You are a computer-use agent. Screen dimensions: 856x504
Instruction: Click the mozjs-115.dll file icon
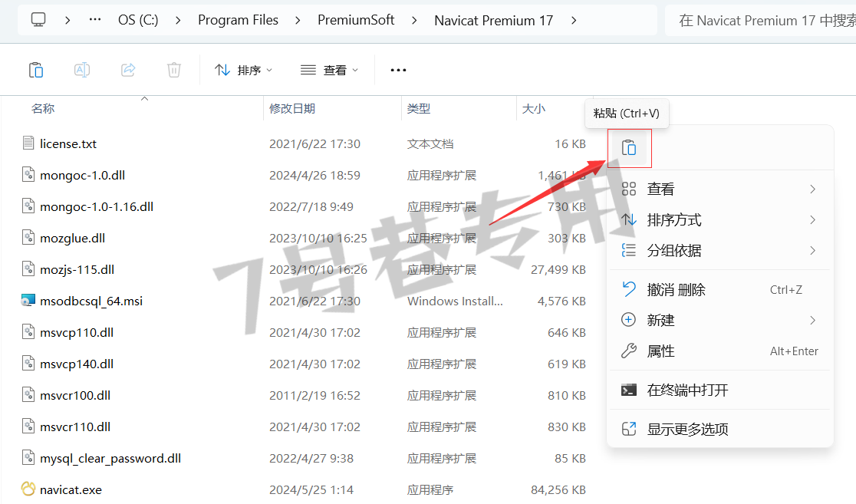(28, 269)
